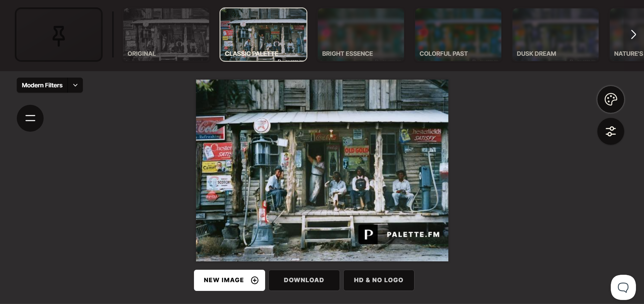644x304 pixels.
Task: Apply the Bright Essence filter
Action: pyautogui.click(x=361, y=35)
